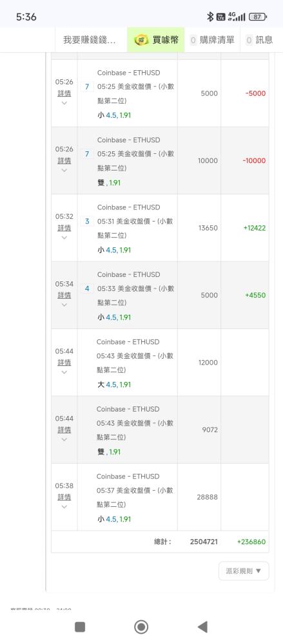Open the 購牌清單 tab
The height and width of the screenshot is (644, 283).
click(x=212, y=40)
